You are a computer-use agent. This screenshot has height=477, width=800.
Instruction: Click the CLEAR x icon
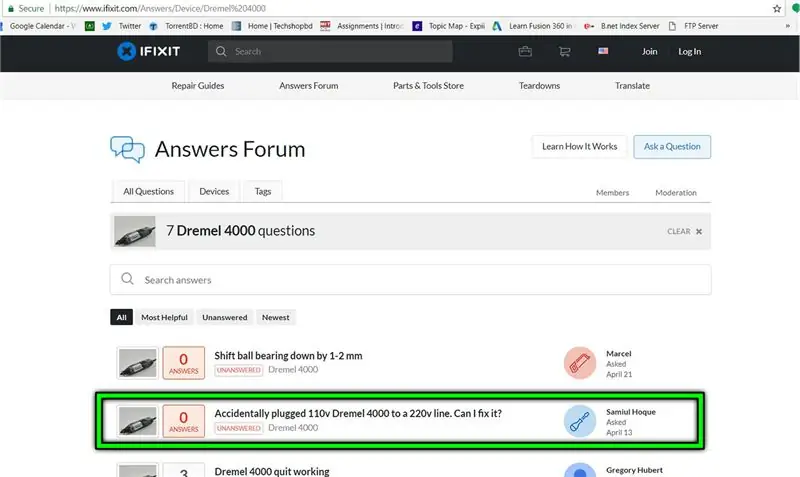[699, 232]
